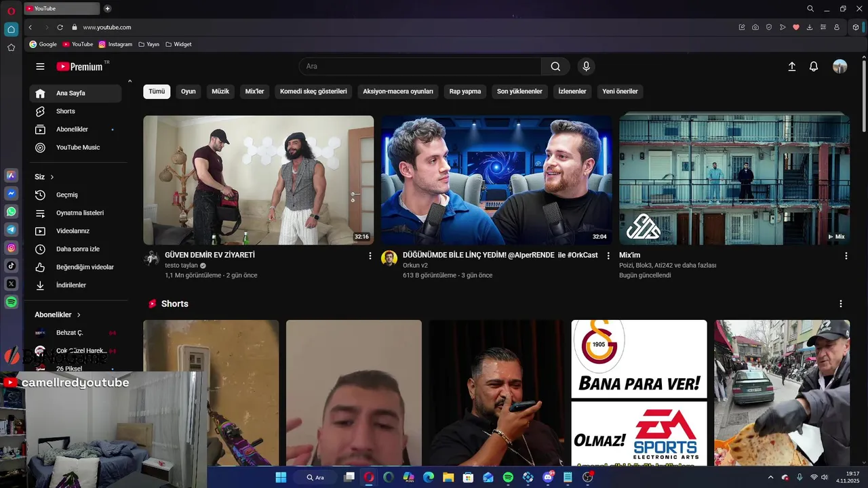Open Shorts in the sidebar
Viewport: 868px width, 488px height.
coord(75,111)
